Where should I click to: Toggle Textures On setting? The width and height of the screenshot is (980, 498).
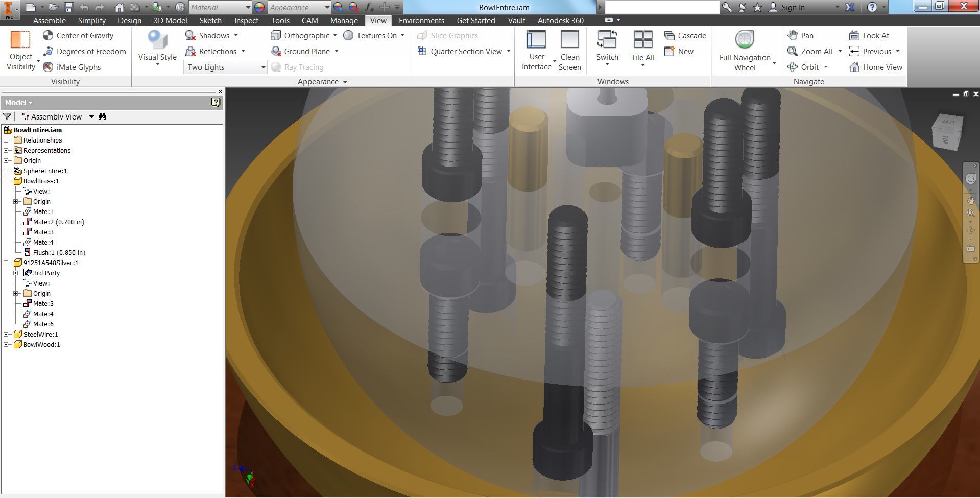click(x=370, y=35)
